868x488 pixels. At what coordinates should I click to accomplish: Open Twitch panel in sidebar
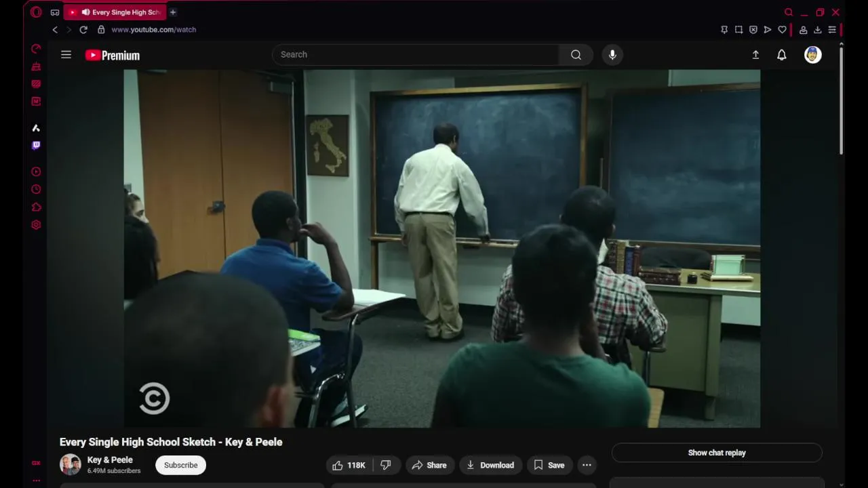click(36, 145)
